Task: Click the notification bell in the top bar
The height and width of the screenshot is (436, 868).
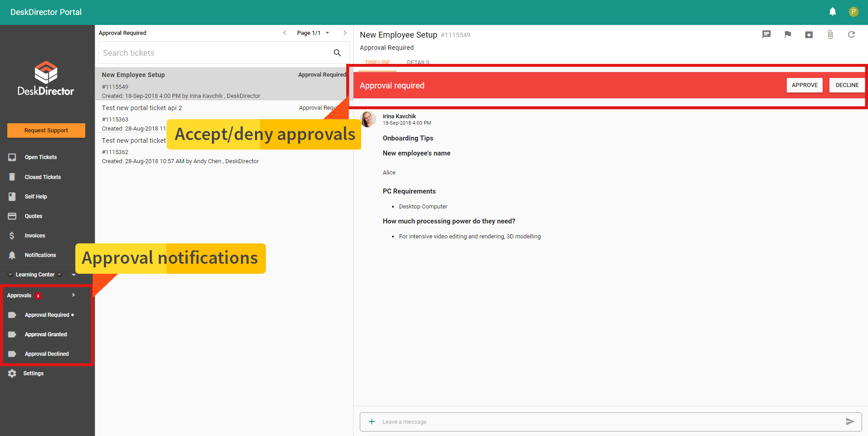Action: [833, 12]
